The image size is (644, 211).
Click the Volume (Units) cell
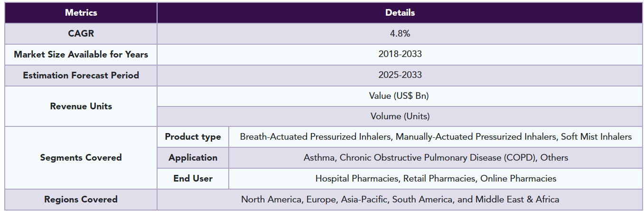pyautogui.click(x=400, y=116)
